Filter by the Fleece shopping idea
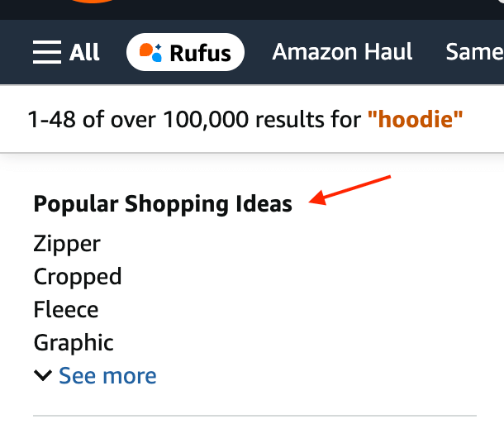Viewport: 504px width, 443px height. [66, 310]
